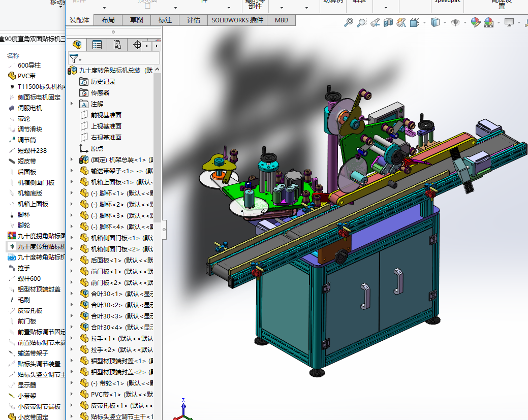Viewport: 528px width, 420px height.
Task: Toggle the Section View tool
Action: pos(388,22)
